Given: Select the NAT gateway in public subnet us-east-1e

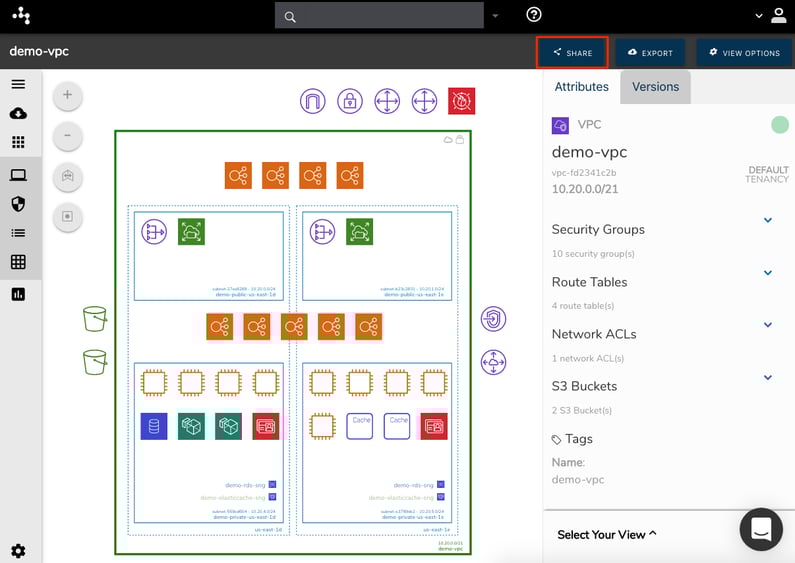Looking at the screenshot, I should (322, 232).
